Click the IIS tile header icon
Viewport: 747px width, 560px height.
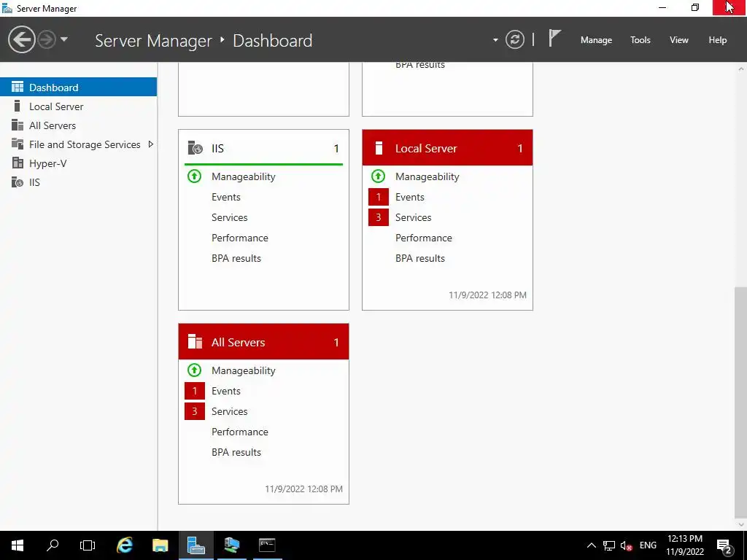(195, 148)
